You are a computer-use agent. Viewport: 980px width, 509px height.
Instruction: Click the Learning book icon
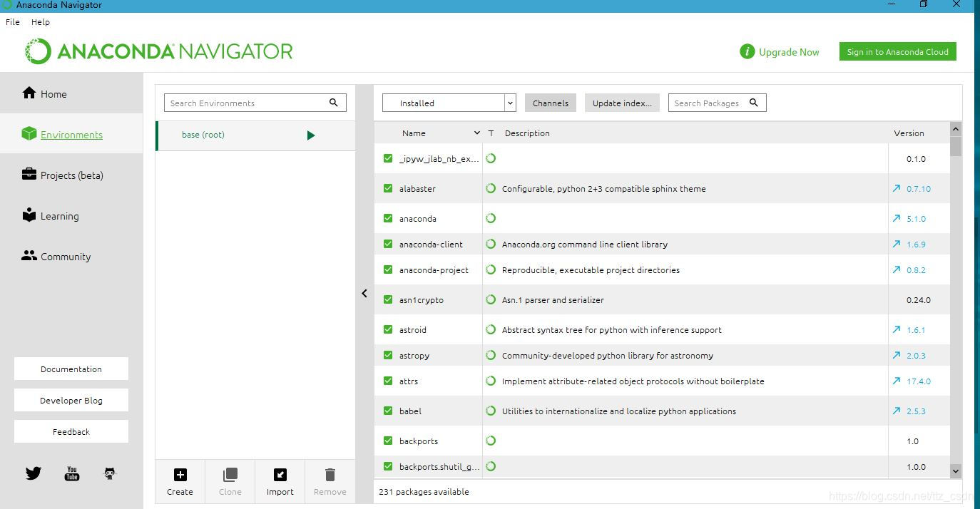point(29,215)
